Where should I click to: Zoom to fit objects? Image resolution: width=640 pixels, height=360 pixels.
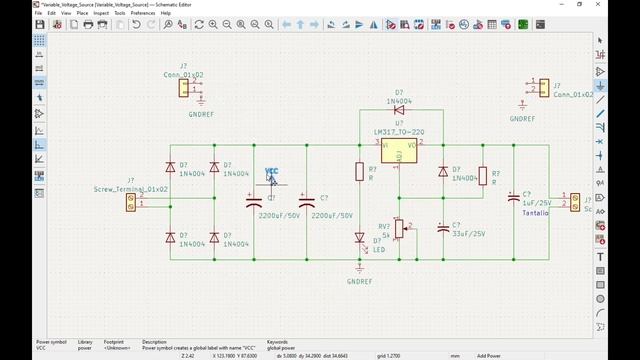point(255,24)
